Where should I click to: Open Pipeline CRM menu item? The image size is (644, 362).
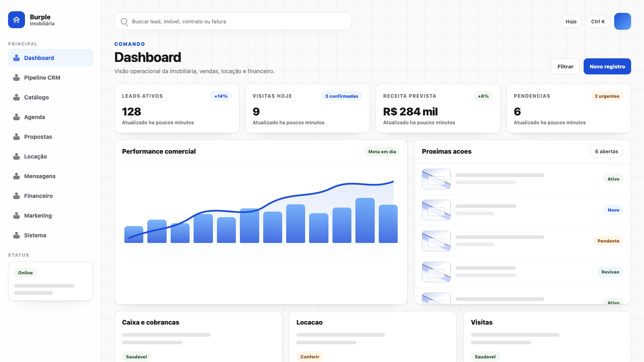coord(50,78)
